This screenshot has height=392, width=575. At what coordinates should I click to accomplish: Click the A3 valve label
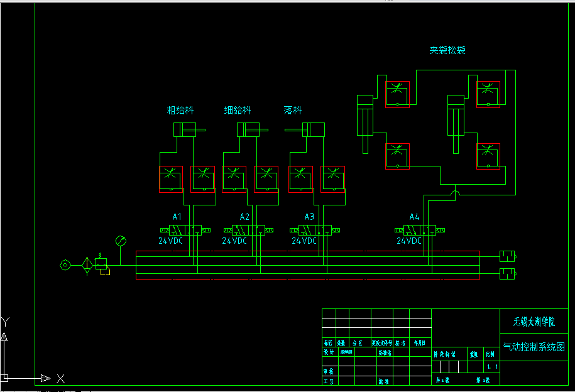tap(310, 216)
